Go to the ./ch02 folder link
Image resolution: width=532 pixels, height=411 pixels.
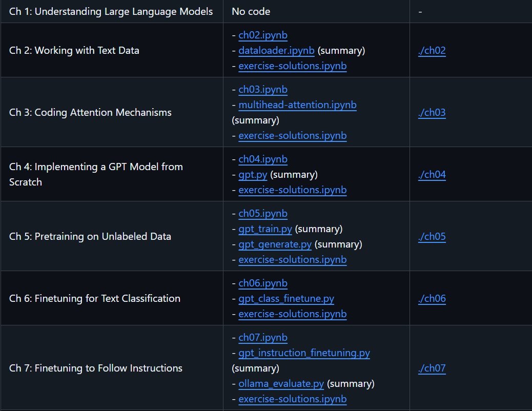point(432,51)
